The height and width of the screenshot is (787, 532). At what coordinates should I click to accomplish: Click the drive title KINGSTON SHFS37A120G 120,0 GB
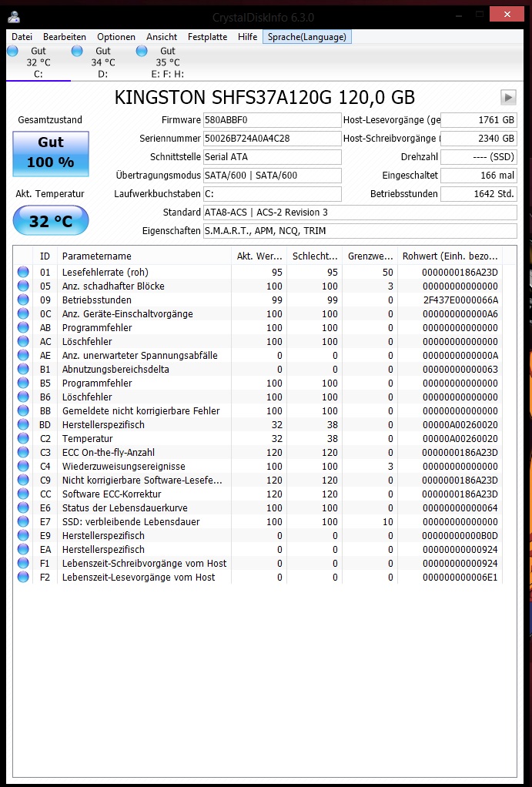tap(265, 97)
